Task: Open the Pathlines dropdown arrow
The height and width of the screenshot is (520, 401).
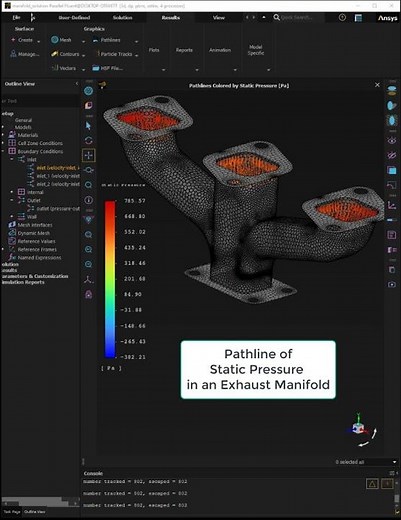Action: coord(137,42)
